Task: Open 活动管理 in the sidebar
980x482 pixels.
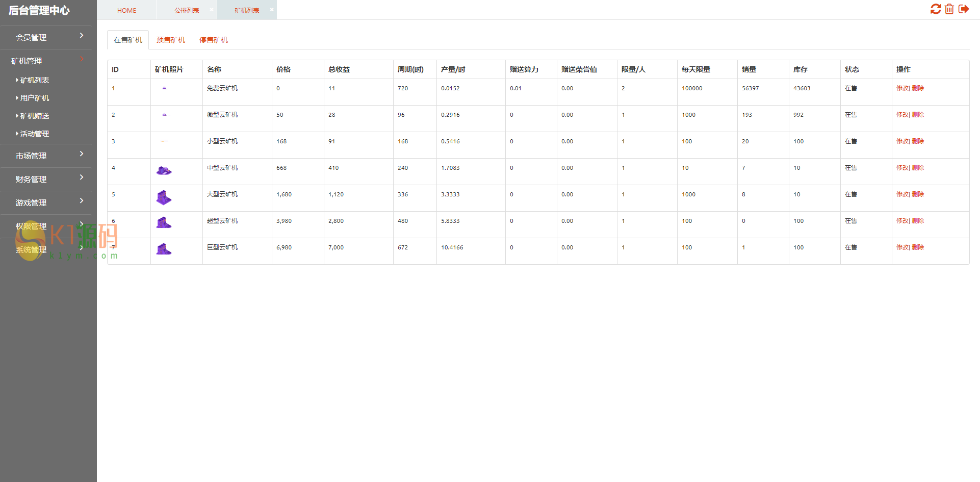Action: pyautogui.click(x=35, y=134)
